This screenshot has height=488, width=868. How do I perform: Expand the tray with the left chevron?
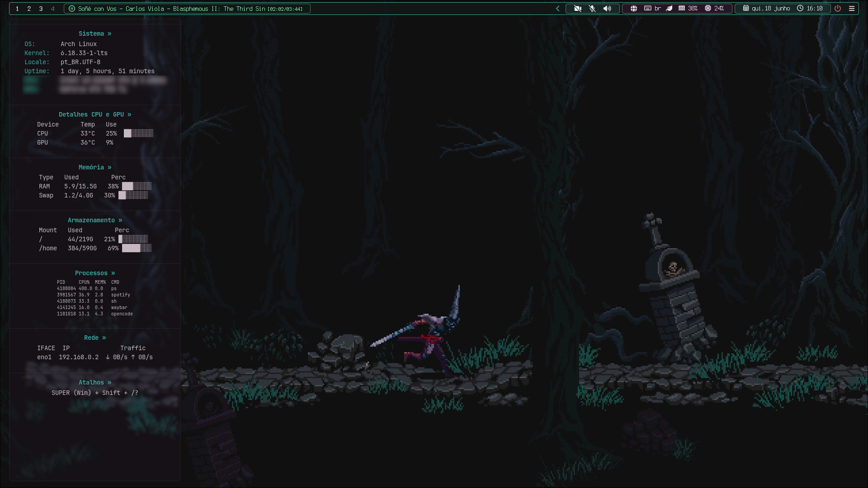click(557, 9)
